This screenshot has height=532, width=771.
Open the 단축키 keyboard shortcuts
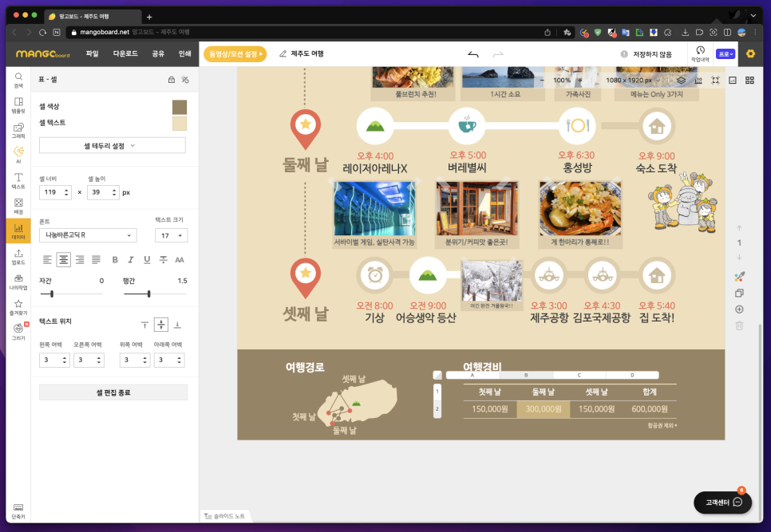point(18,511)
